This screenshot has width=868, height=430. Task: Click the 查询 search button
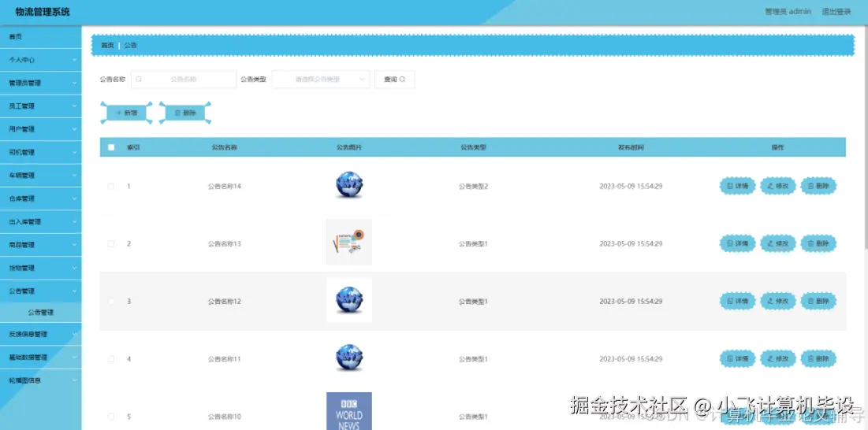[x=395, y=79]
